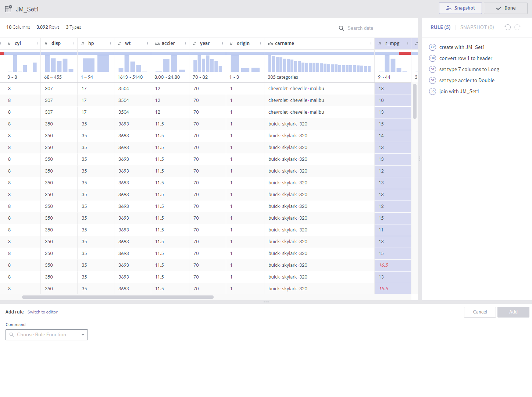Select the 'join with JM_Set1' rule
The width and height of the screenshot is (532, 397).
pyautogui.click(x=459, y=91)
